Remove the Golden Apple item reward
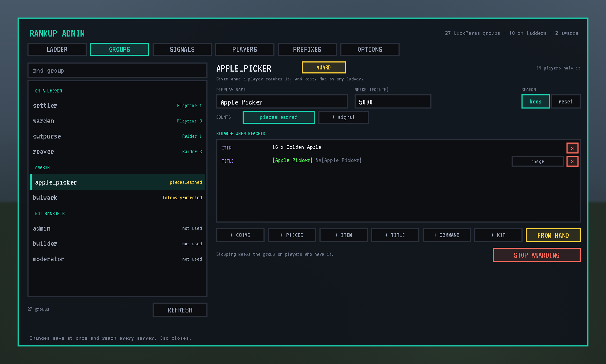 pos(572,148)
